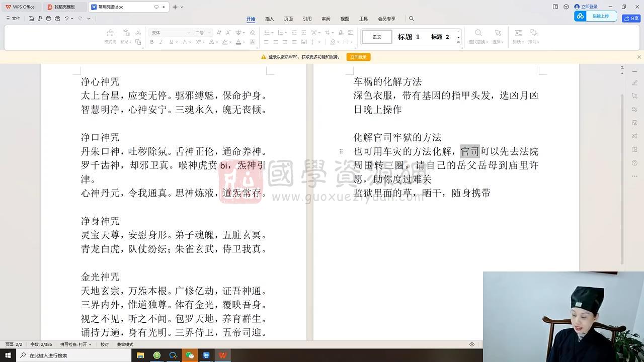
Task: Click the search magnifier in ribbon tabs
Action: point(412,19)
